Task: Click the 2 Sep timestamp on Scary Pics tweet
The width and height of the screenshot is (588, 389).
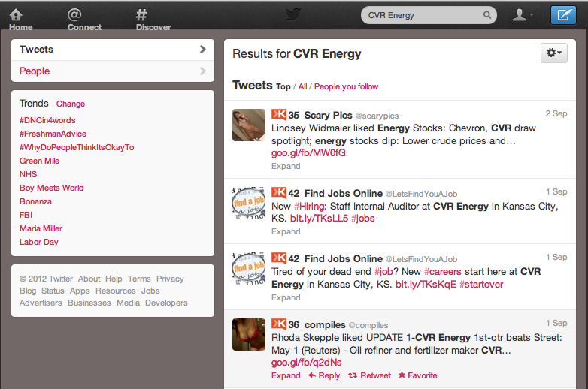Action: click(x=556, y=114)
